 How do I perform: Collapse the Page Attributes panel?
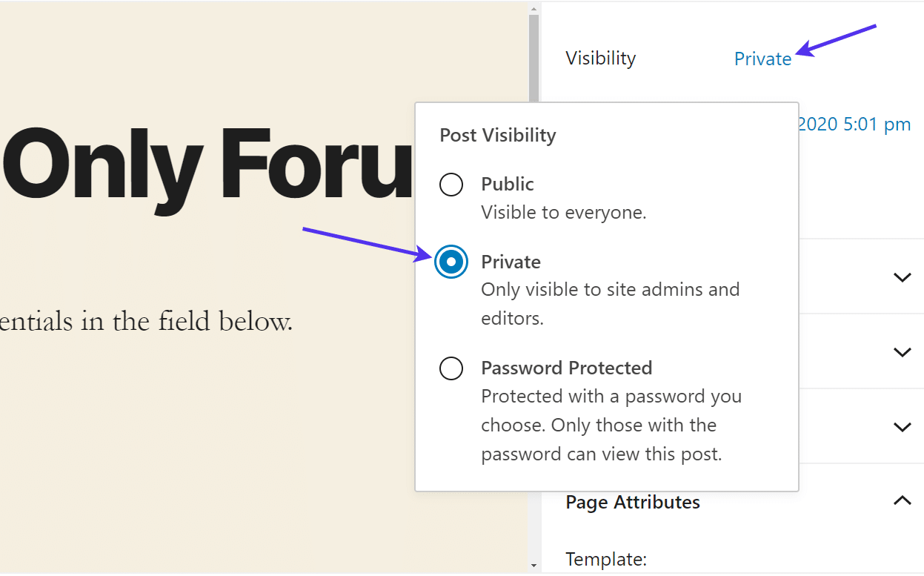point(902,500)
